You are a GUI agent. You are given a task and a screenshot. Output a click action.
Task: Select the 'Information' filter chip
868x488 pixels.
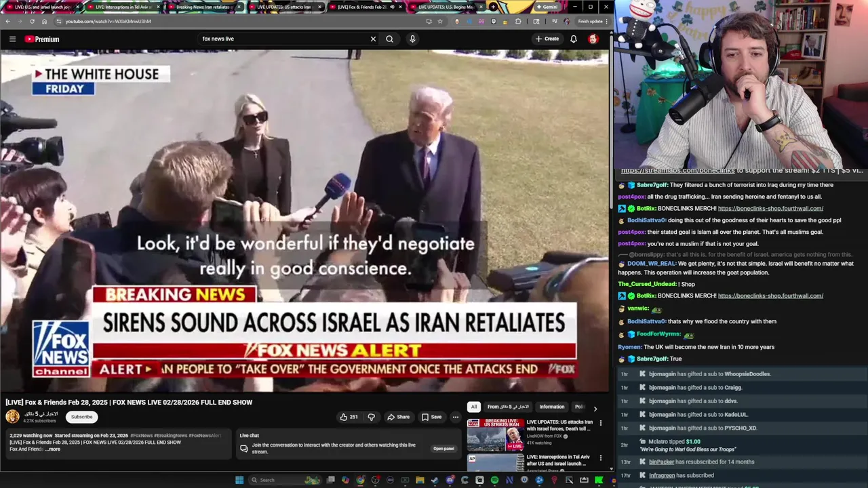coord(551,407)
